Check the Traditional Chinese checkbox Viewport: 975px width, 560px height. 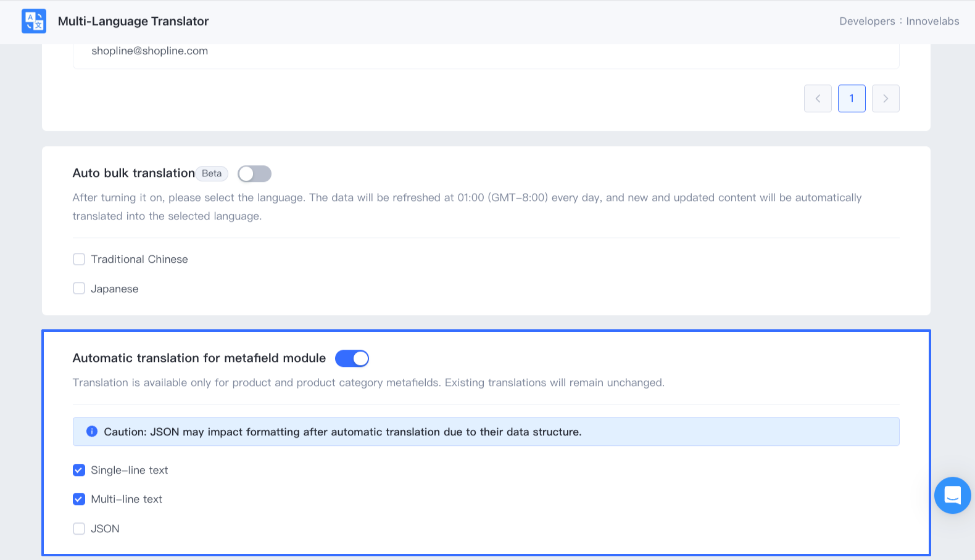(x=79, y=259)
